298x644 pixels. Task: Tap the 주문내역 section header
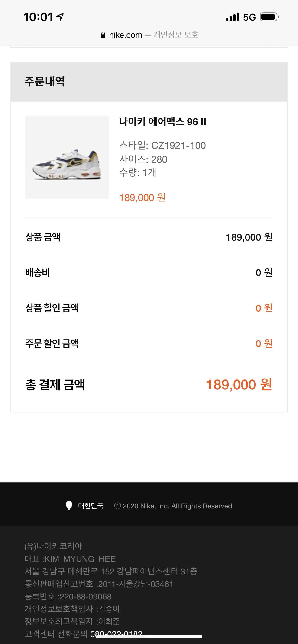(45, 82)
